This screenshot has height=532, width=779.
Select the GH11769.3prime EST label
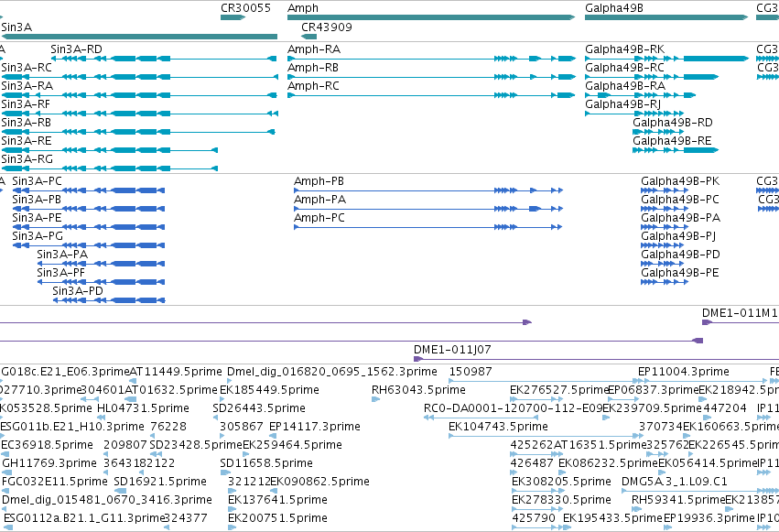49,463
